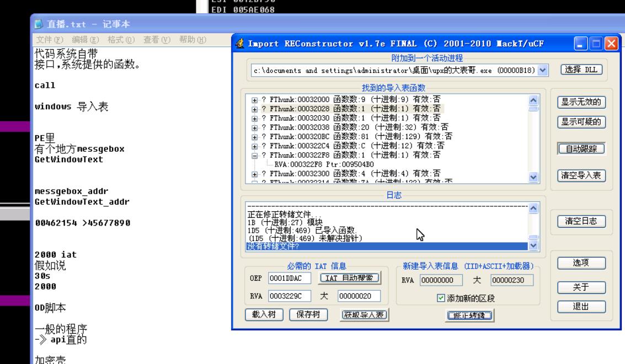Toggle the 添加新的区段 checkbox
Viewport: 625px width, 364px height.
coord(440,298)
